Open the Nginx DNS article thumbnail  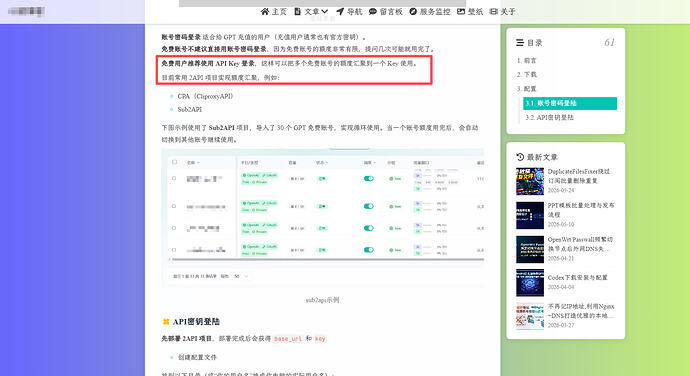coord(530,315)
